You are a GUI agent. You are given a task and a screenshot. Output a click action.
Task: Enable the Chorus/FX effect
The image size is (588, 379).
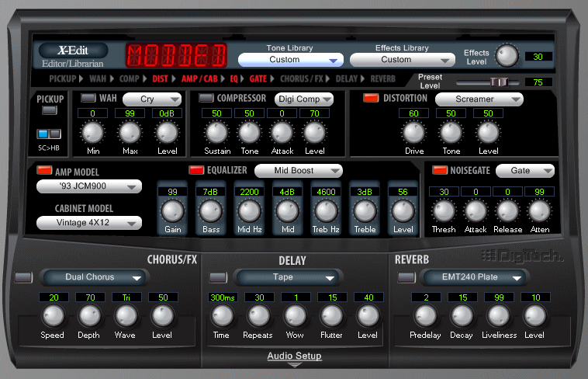coord(23,277)
